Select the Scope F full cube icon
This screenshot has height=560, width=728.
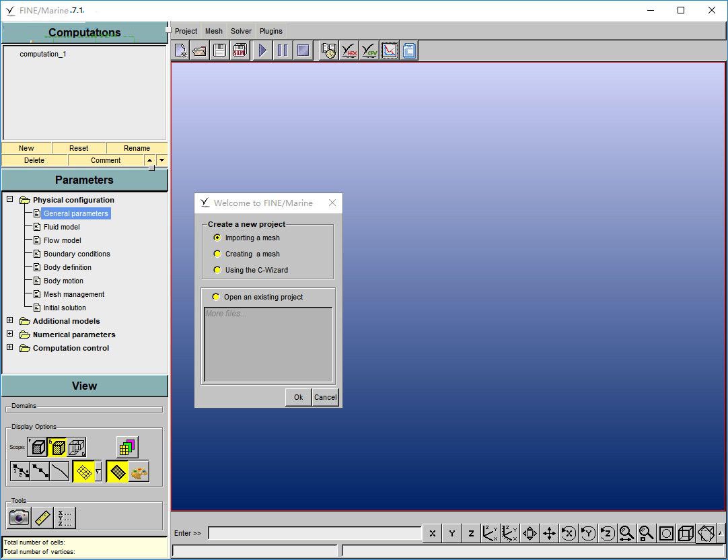tap(37, 447)
